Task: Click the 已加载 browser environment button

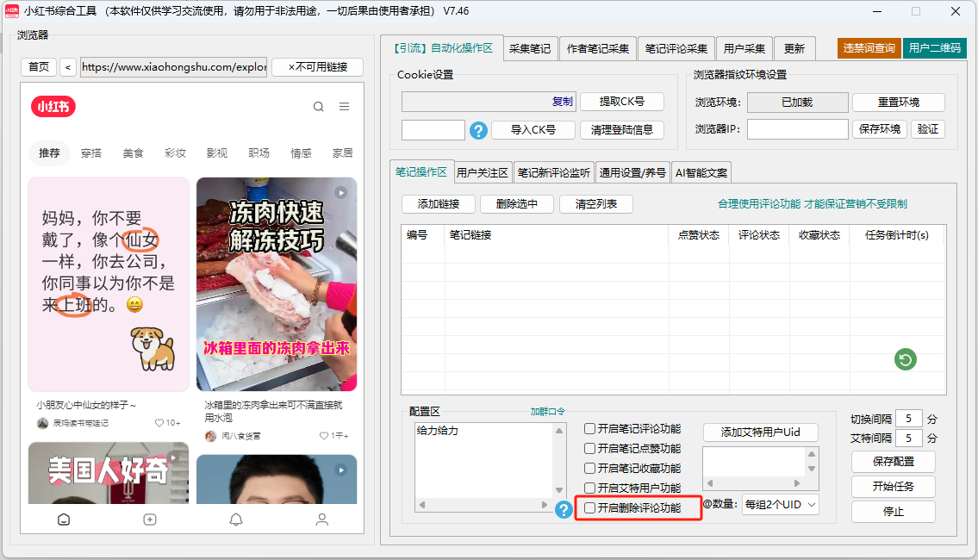Action: coord(797,103)
